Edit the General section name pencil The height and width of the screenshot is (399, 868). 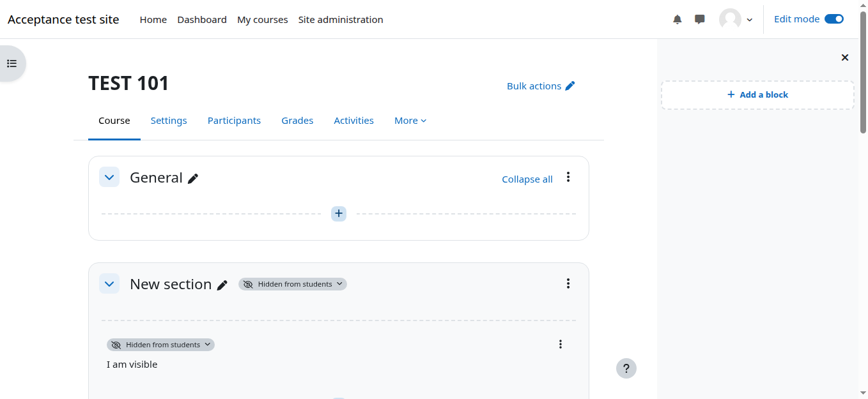[193, 179]
